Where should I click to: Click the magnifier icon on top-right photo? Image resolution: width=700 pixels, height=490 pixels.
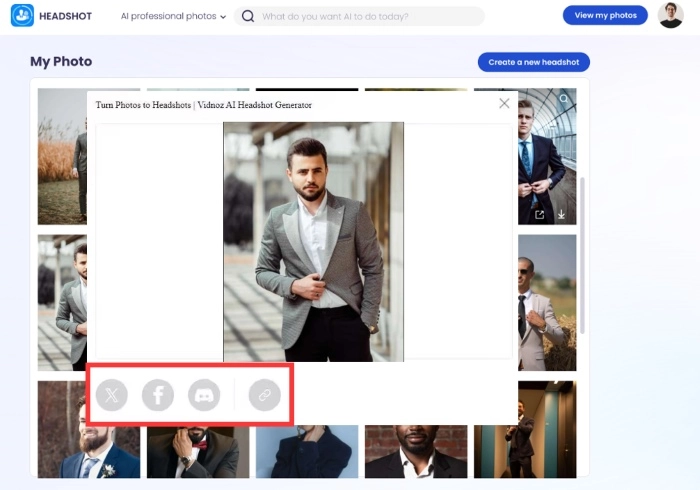[x=564, y=100]
